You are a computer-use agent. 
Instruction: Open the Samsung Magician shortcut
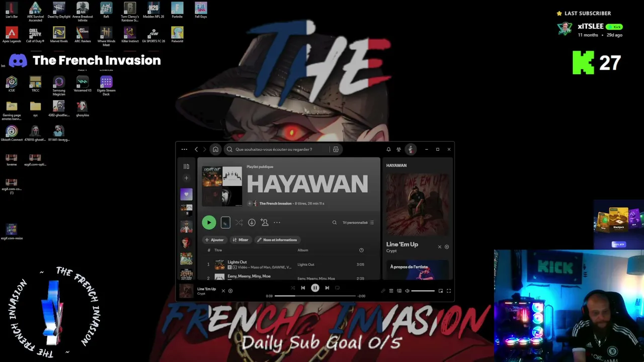click(59, 85)
